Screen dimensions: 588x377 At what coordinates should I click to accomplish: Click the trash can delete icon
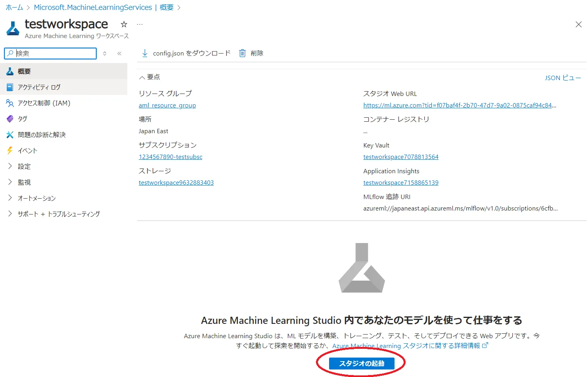click(x=242, y=53)
